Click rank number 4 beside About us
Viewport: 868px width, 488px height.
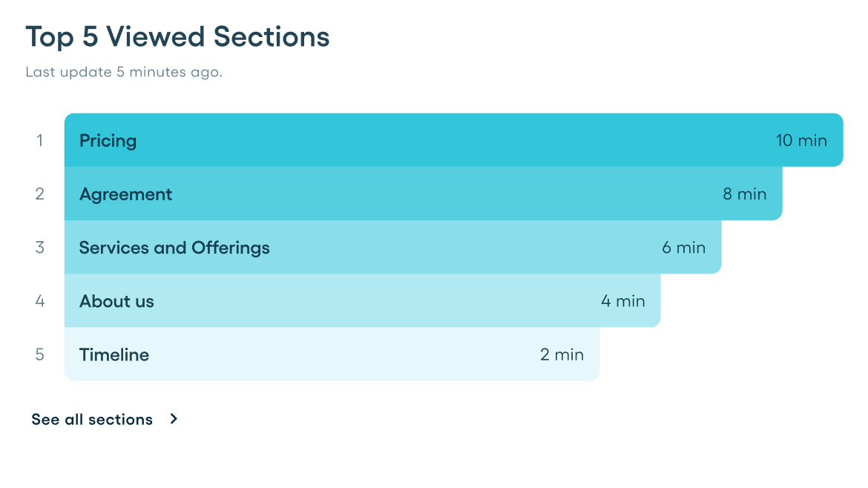click(x=40, y=301)
